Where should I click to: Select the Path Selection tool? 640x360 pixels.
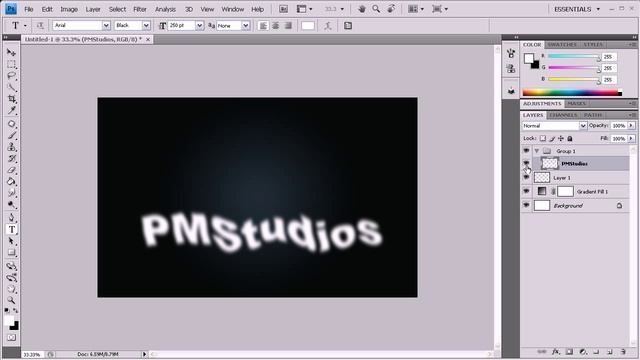click(11, 241)
